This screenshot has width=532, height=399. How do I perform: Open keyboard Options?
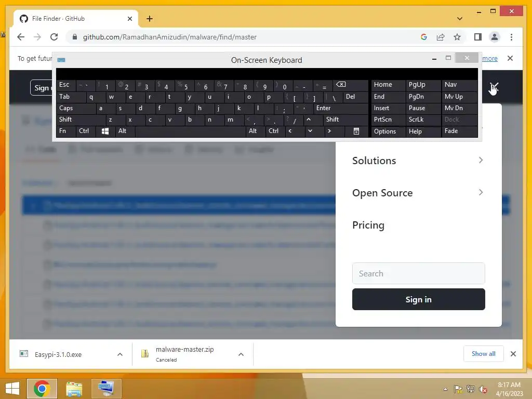click(388, 131)
